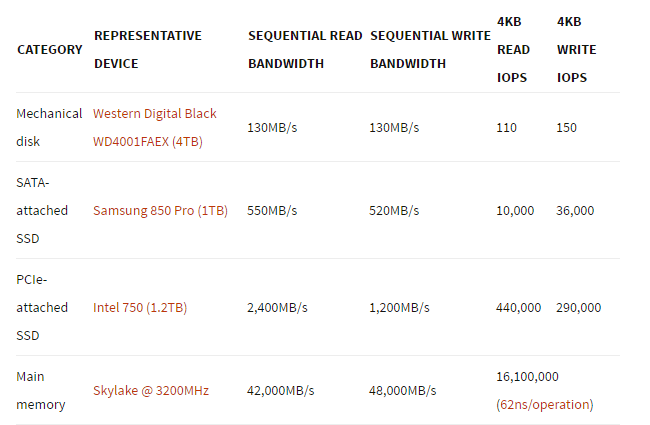This screenshot has width=650, height=425.
Task: Follow the Skylake @ 3200MHz link
Action: point(151,390)
